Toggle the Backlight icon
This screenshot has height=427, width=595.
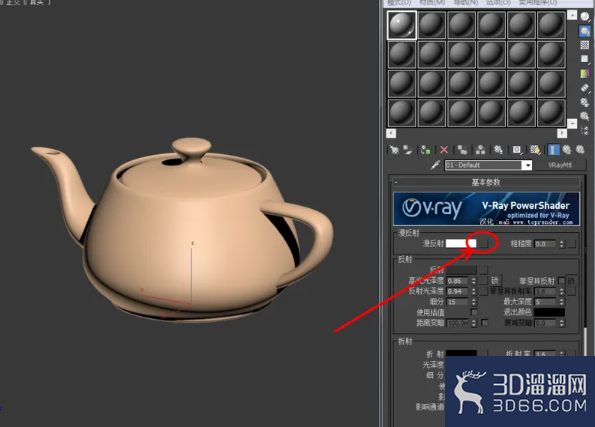585,31
